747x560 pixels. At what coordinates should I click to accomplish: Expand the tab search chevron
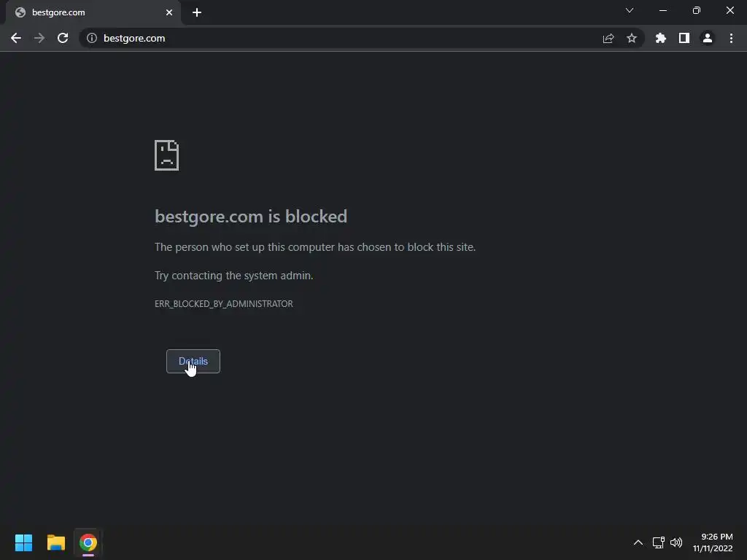(x=630, y=10)
